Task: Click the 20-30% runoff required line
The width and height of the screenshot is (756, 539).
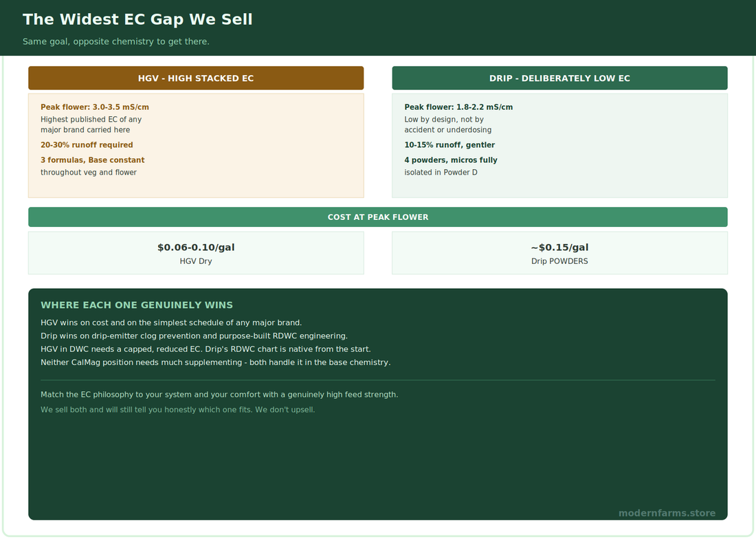Action: [x=87, y=144]
